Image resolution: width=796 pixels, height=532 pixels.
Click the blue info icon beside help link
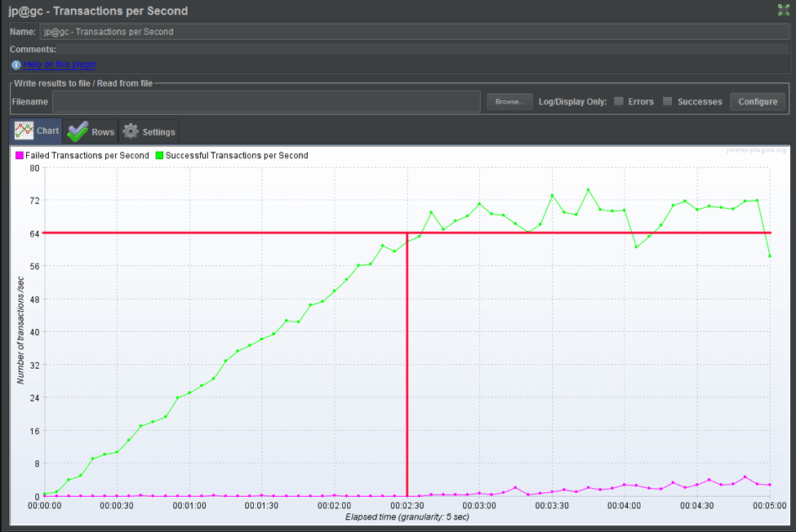point(16,64)
